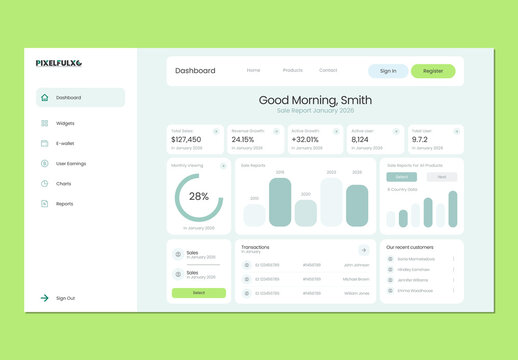Click the avatar icon beside Emma Woodhouse
518x360 pixels.
tap(390, 291)
